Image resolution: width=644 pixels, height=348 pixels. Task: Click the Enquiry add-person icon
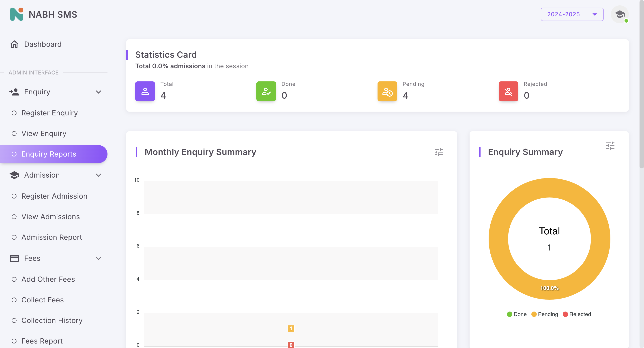click(x=14, y=92)
